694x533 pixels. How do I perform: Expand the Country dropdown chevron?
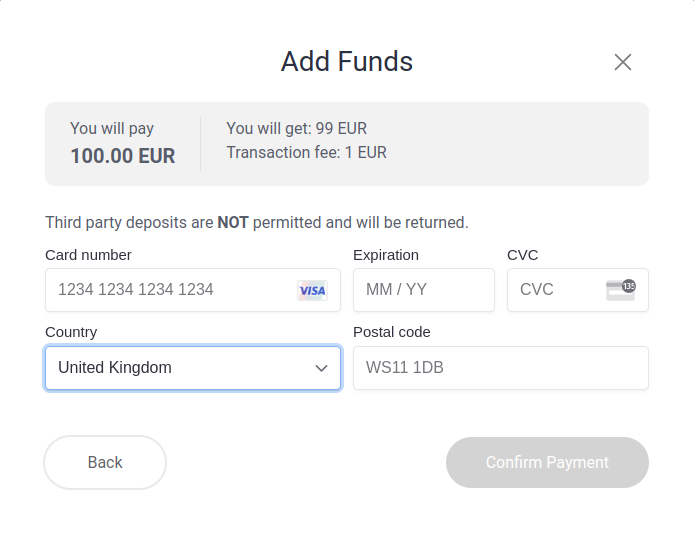coord(321,368)
